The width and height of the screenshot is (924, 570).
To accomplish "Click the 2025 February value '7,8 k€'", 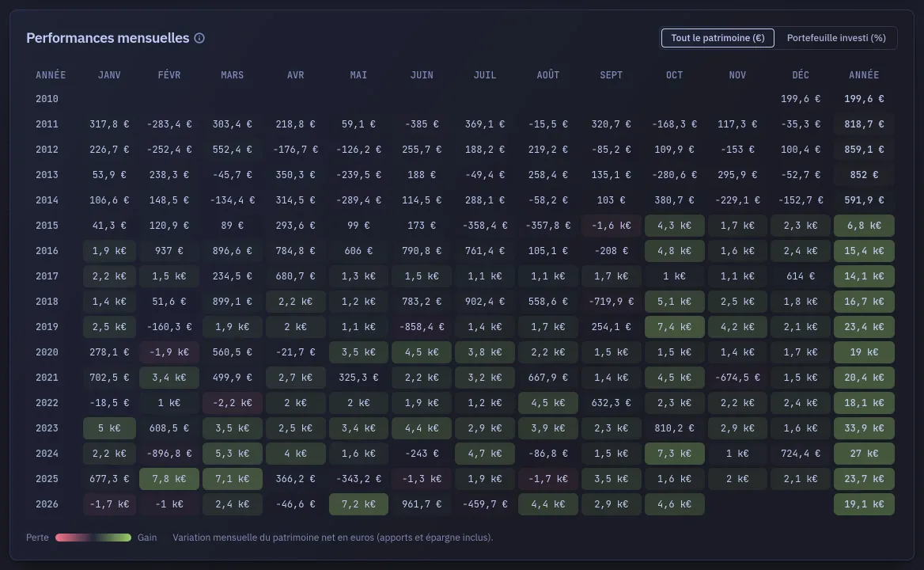I will click(169, 479).
